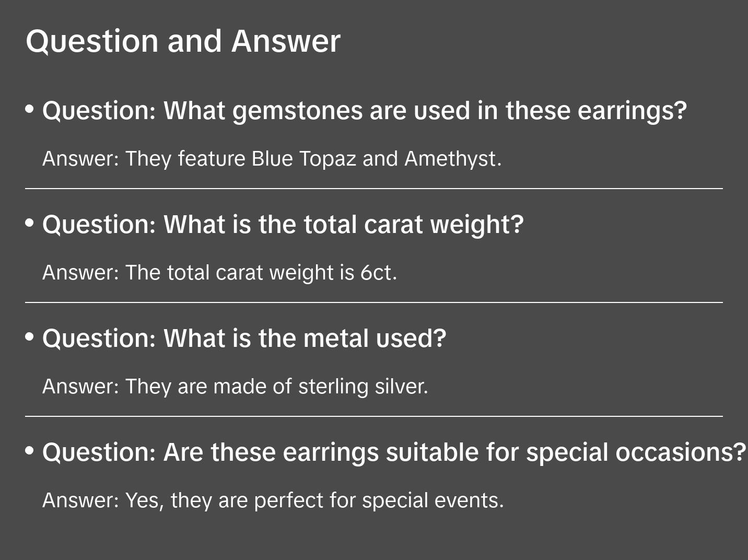
Task: Click the divider line below the gemstones answer
Action: tap(374, 189)
